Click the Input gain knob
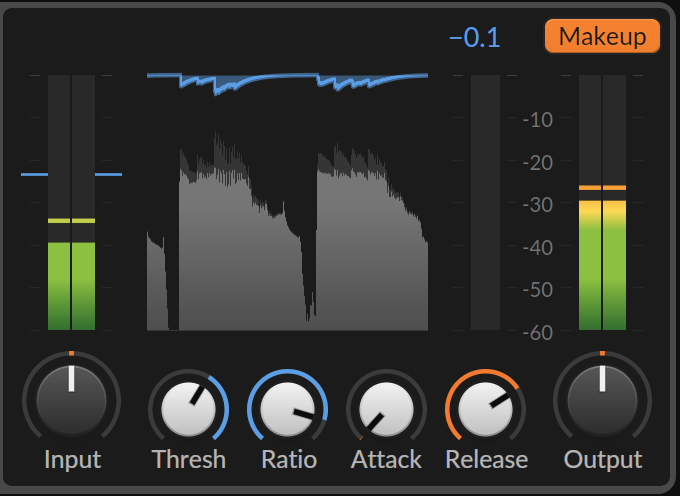The width and height of the screenshot is (680, 496). (72, 400)
